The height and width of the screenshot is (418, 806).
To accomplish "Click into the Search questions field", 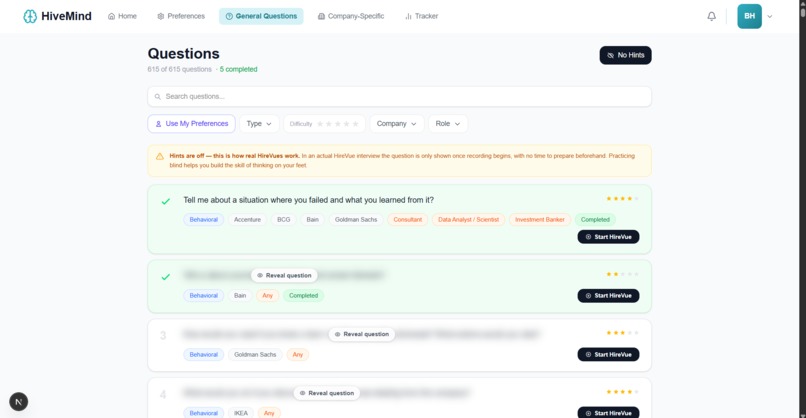I will point(399,97).
